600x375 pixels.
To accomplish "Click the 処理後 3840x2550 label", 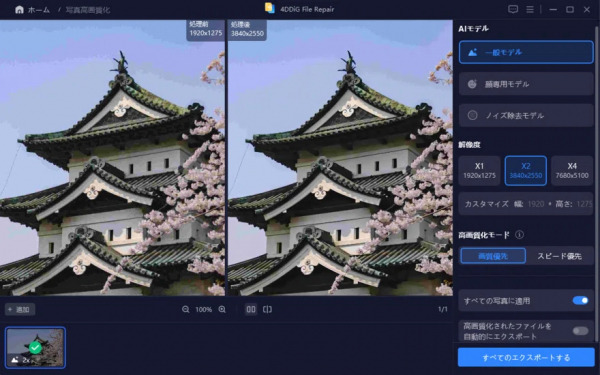I will 247,29.
